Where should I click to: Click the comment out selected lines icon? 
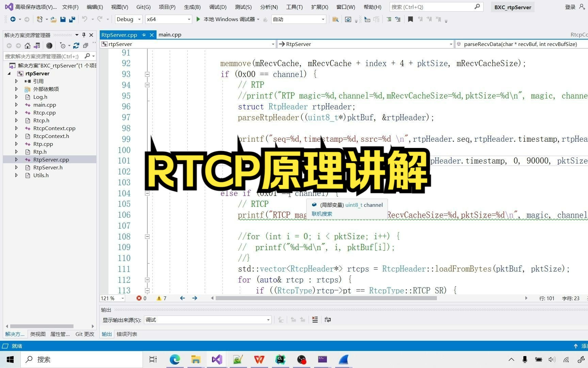[389, 19]
